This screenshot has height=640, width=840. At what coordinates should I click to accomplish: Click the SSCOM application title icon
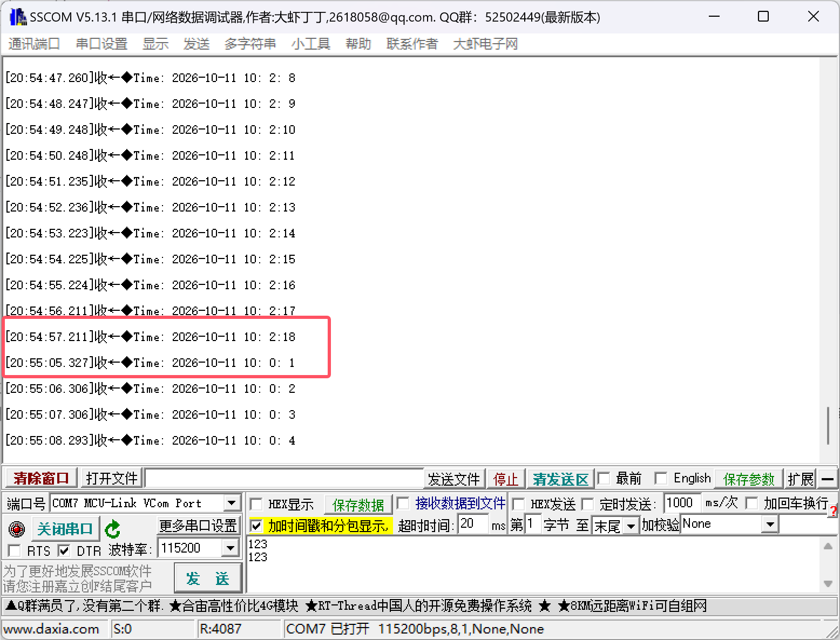pos(18,17)
